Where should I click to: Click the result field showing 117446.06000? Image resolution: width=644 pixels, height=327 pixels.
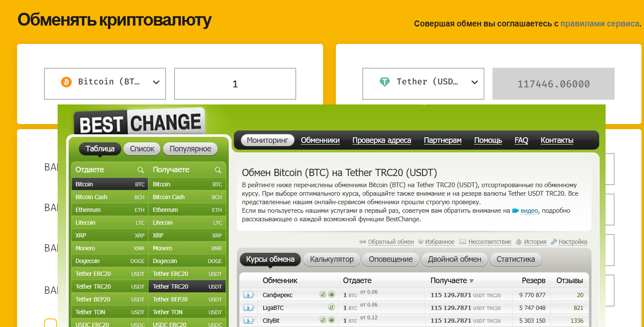pos(554,84)
